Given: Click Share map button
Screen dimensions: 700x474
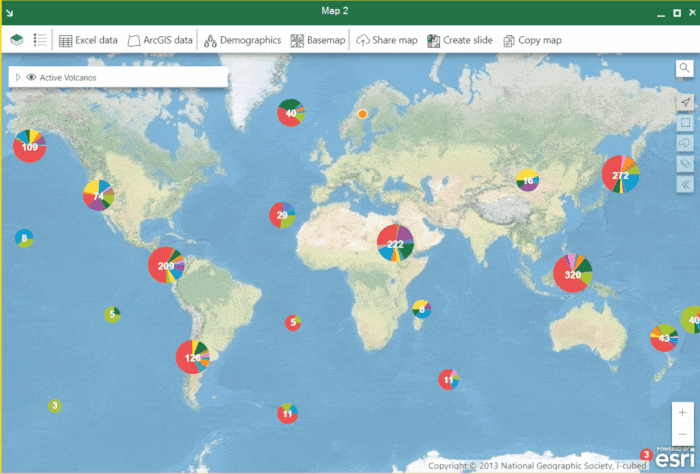Looking at the screenshot, I should tap(386, 40).
